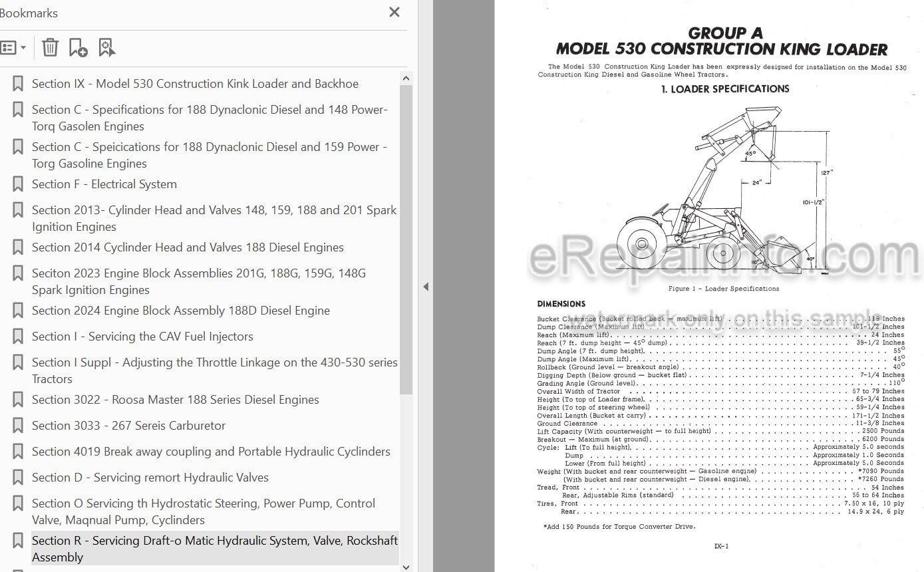
Task: Click the DIMENSIONS heading in document
Action: [x=561, y=304]
